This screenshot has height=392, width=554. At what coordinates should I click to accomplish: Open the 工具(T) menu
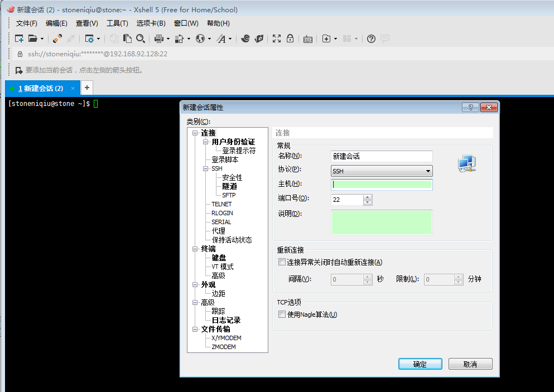coord(117,23)
